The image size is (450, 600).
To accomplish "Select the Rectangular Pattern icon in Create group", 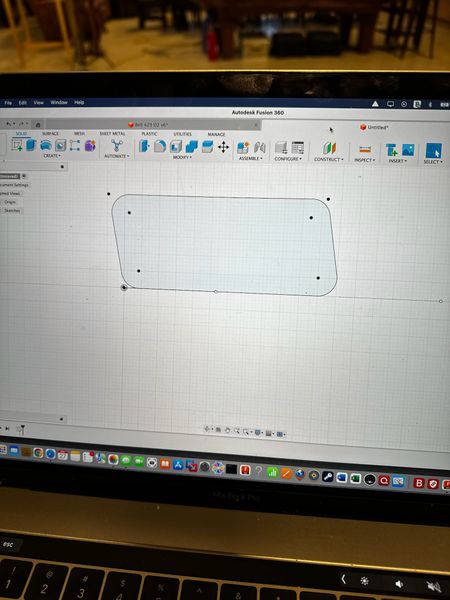I will [75, 145].
